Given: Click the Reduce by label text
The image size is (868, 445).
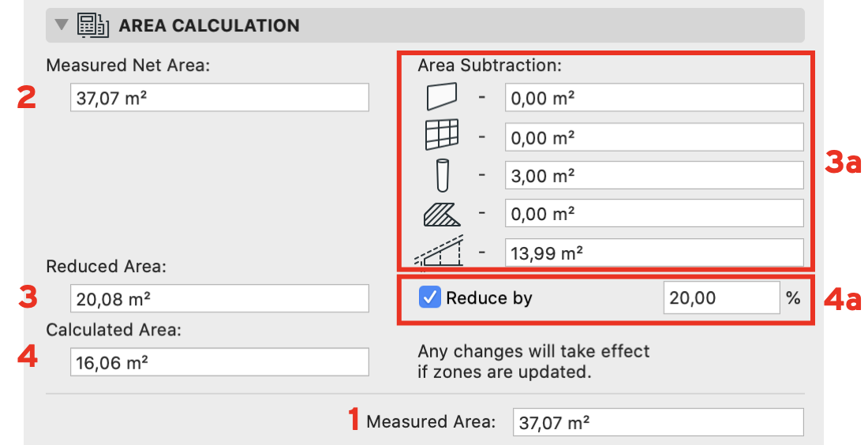Looking at the screenshot, I should [488, 297].
